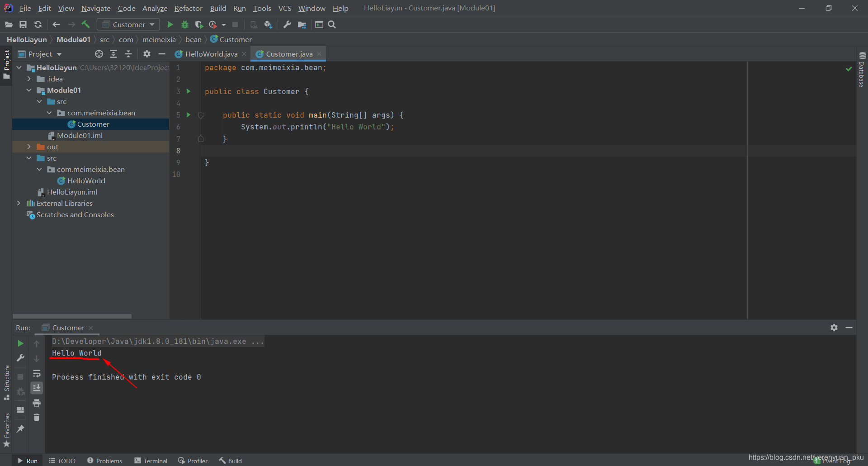Close the Customer.java editor tab

pos(319,54)
